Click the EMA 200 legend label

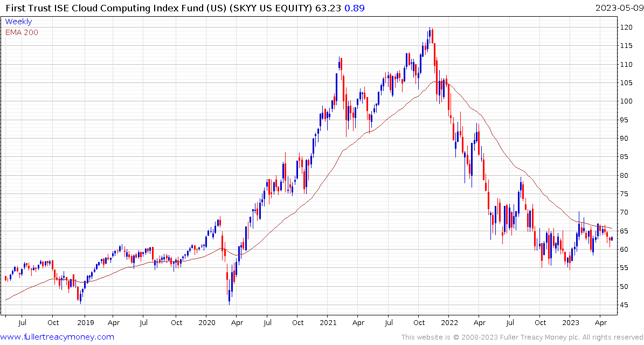tap(22, 32)
